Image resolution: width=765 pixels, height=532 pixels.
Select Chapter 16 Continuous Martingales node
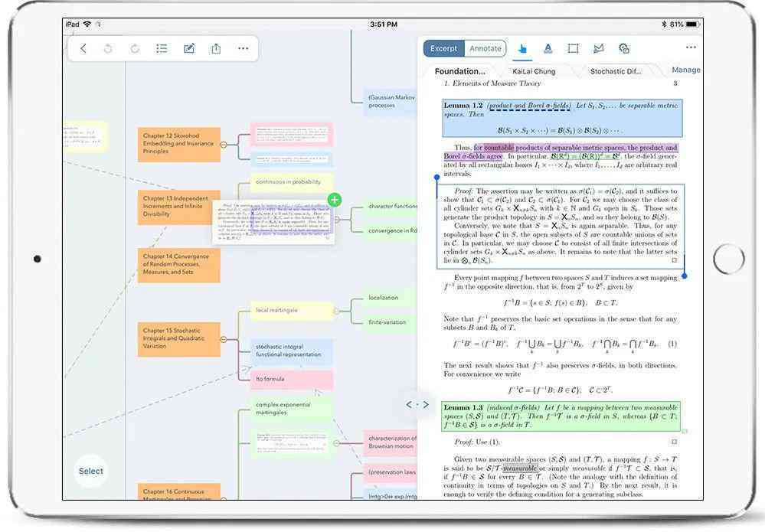[x=178, y=491]
